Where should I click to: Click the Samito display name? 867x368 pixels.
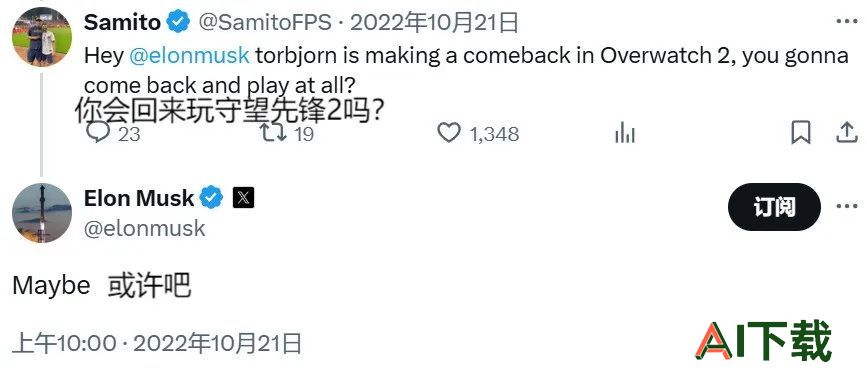[123, 23]
